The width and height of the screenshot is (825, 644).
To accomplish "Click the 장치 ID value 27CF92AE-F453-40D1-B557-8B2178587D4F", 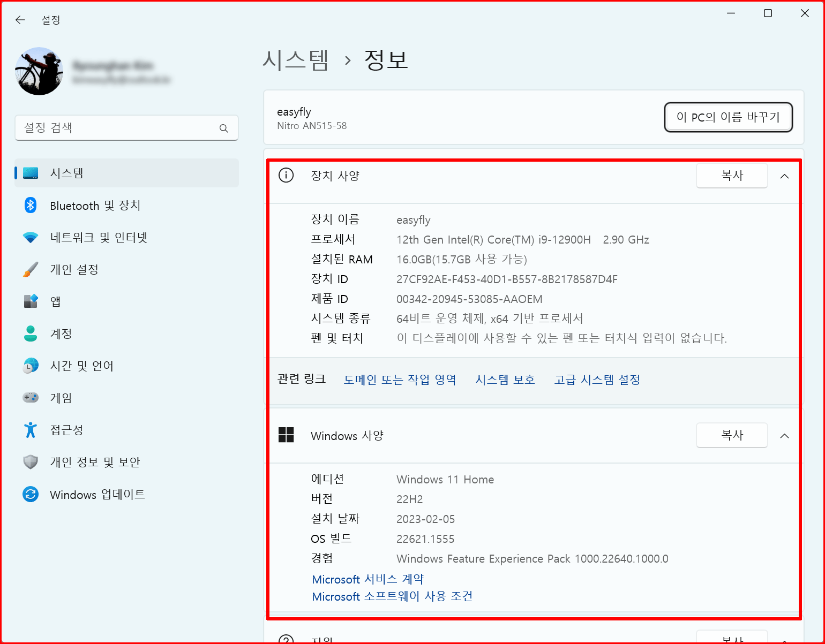I will (x=507, y=279).
